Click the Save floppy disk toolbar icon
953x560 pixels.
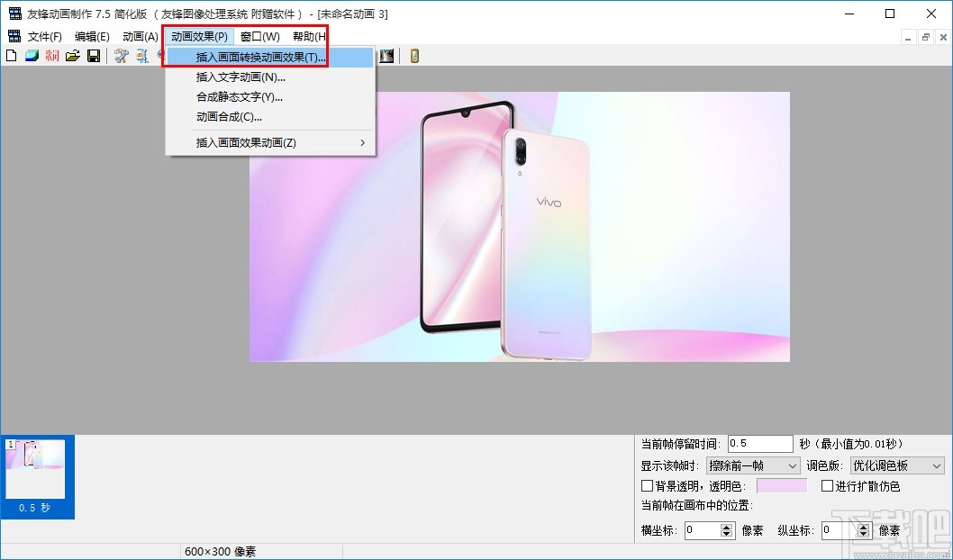94,57
